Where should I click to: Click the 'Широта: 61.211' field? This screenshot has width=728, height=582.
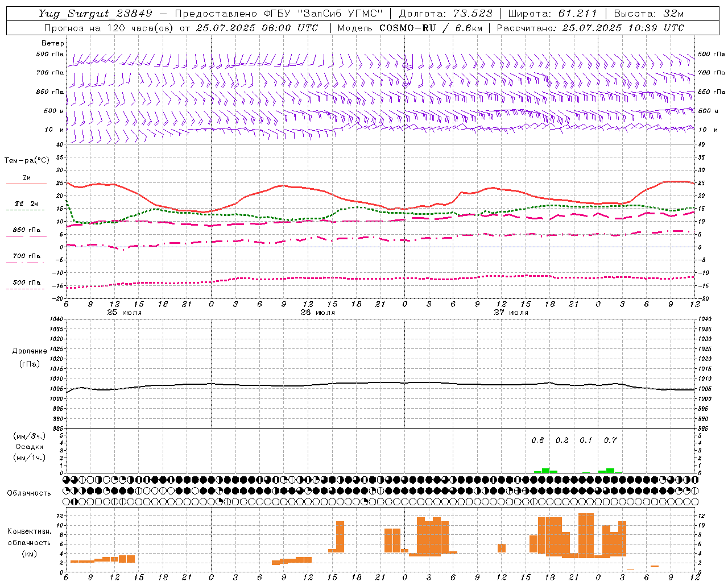click(x=552, y=14)
